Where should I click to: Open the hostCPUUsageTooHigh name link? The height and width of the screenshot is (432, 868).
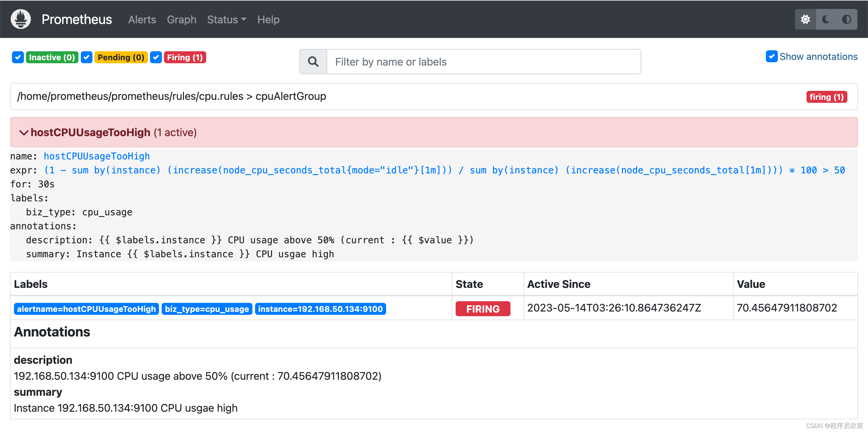[x=97, y=156]
